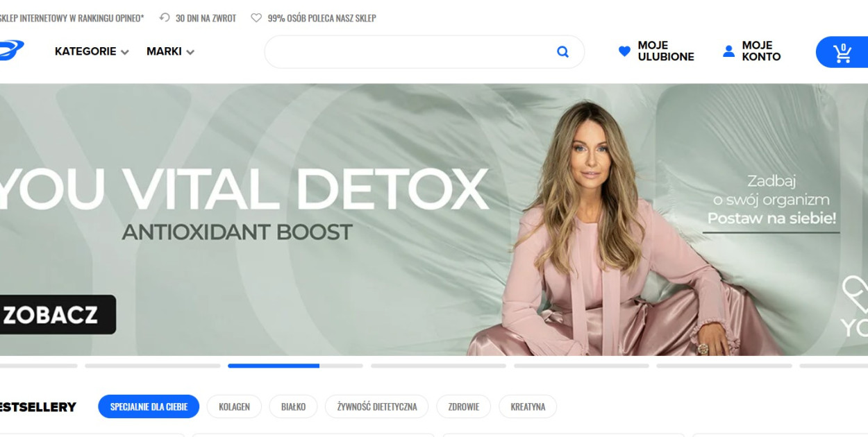868x437 pixels.
Task: Expand the KATEGORIE menu
Action: pyautogui.click(x=92, y=51)
